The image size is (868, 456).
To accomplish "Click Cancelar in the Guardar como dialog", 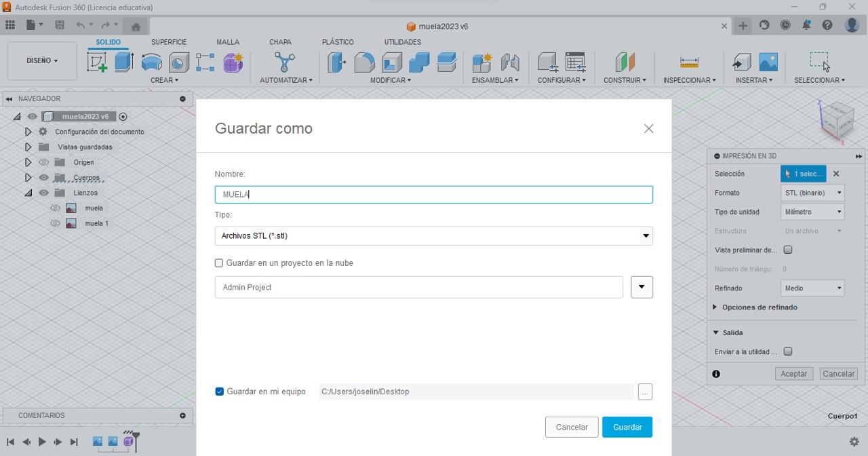I will pyautogui.click(x=572, y=427).
